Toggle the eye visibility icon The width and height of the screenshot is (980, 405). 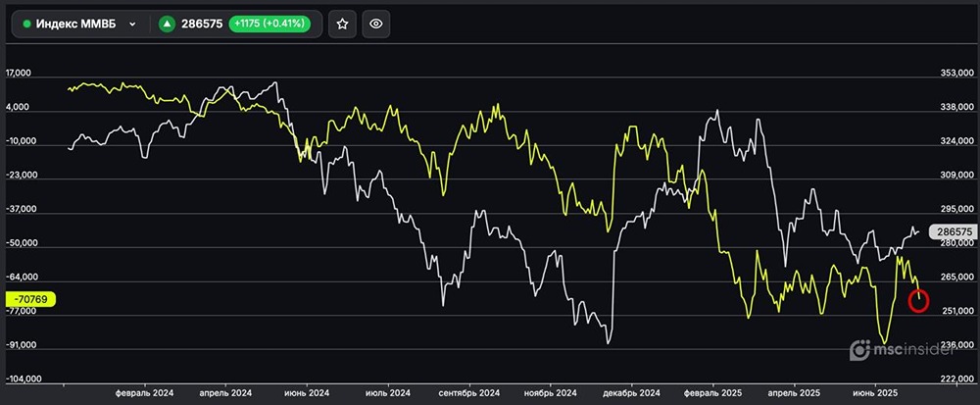point(376,25)
